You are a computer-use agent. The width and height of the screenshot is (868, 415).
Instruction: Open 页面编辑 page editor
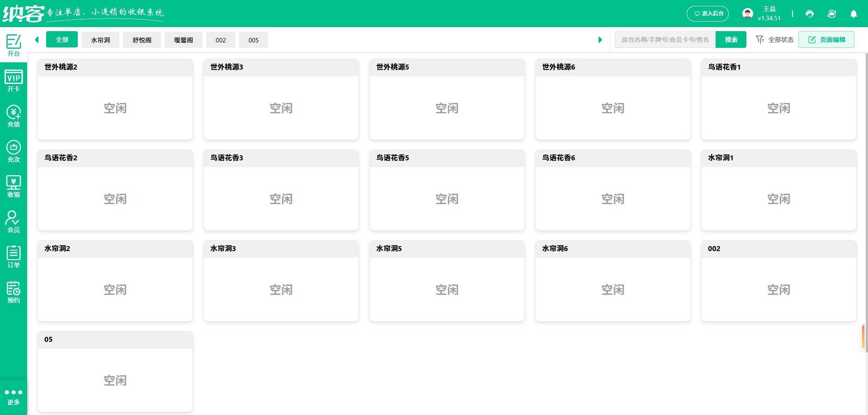826,39
